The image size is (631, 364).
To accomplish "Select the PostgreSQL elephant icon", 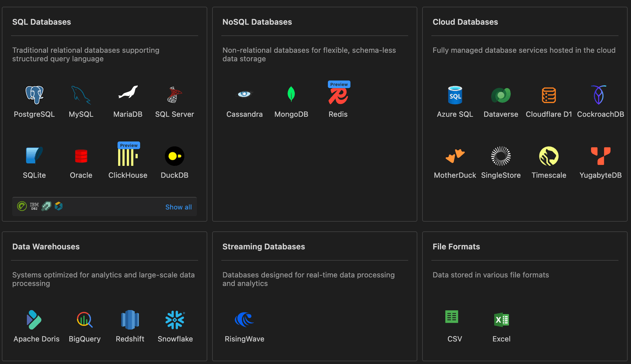I will coord(34,95).
